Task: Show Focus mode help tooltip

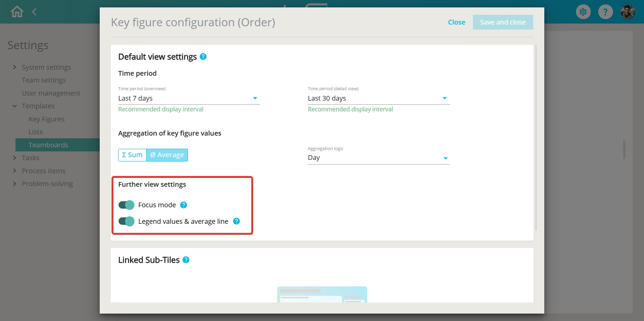Action: (x=184, y=205)
